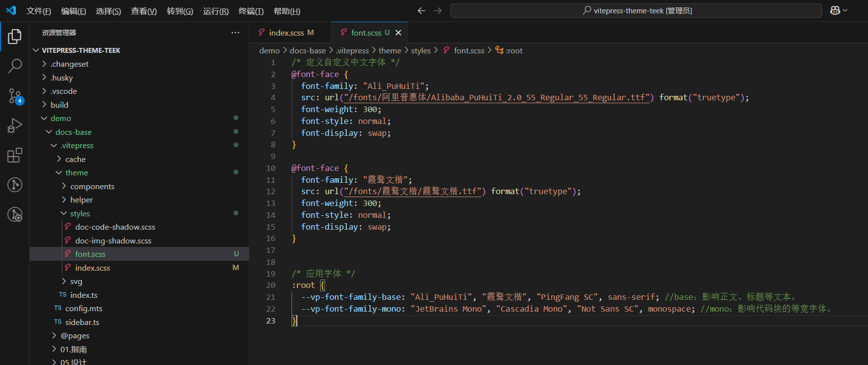Click the docs-base breadcrumb segment
This screenshot has width=868, height=365.
coord(308,50)
